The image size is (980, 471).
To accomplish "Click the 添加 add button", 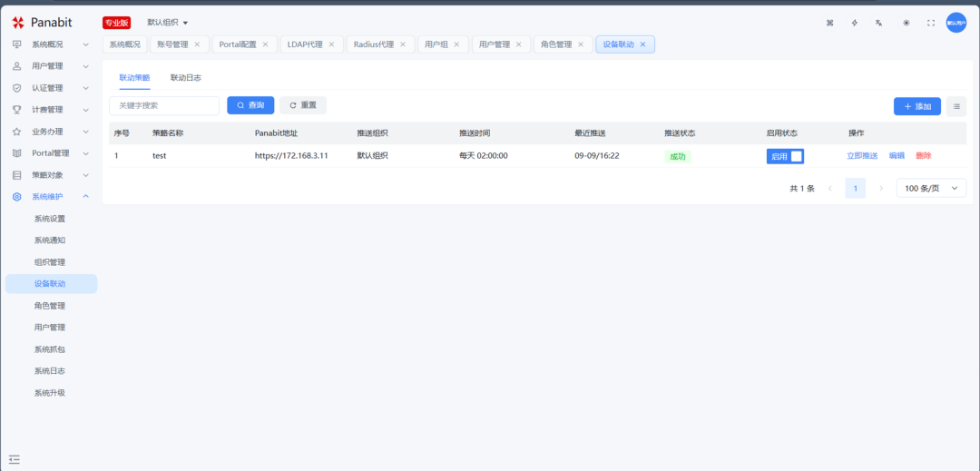I will tap(917, 106).
